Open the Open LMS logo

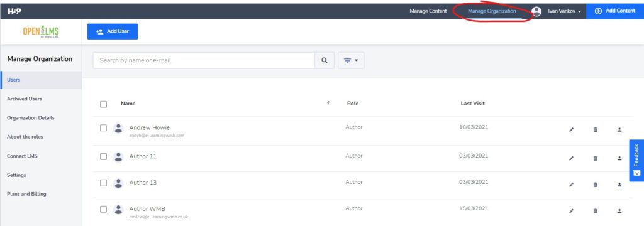pyautogui.click(x=41, y=31)
